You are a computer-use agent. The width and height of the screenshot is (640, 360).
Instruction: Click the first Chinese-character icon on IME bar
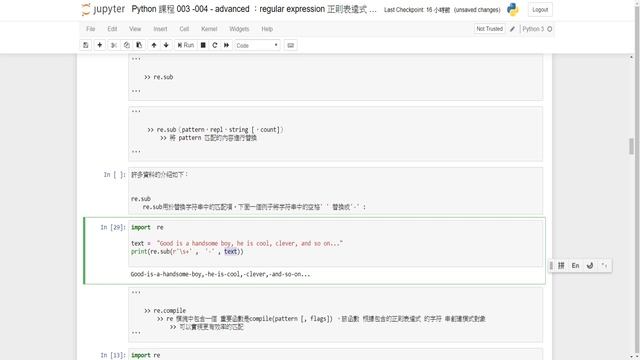pos(561,266)
